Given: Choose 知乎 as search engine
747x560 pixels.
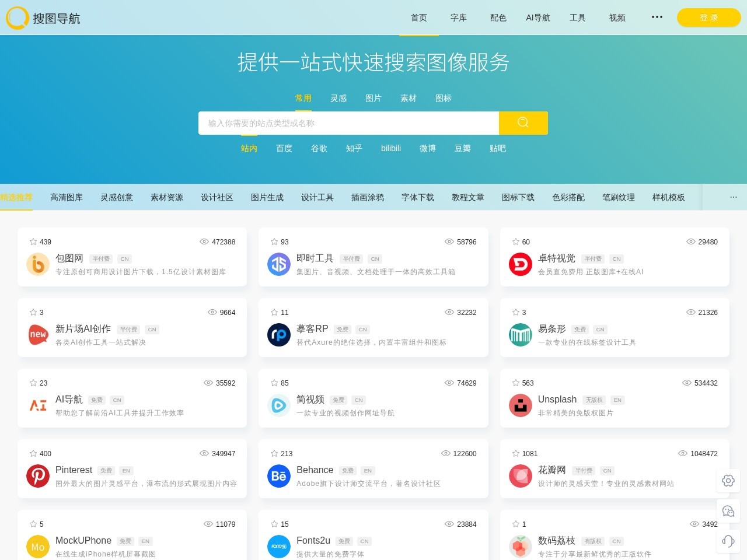Looking at the screenshot, I should coord(354,148).
